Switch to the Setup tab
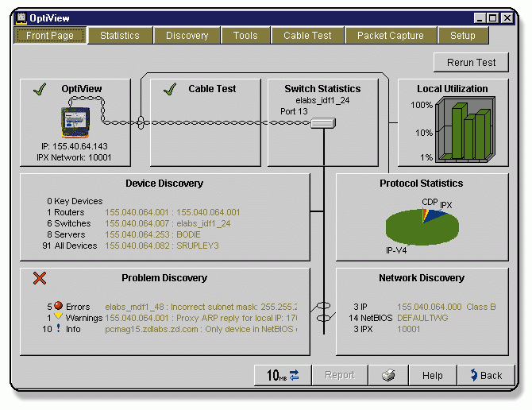Image resolution: width=532 pixels, height=410 pixels. coord(463,36)
